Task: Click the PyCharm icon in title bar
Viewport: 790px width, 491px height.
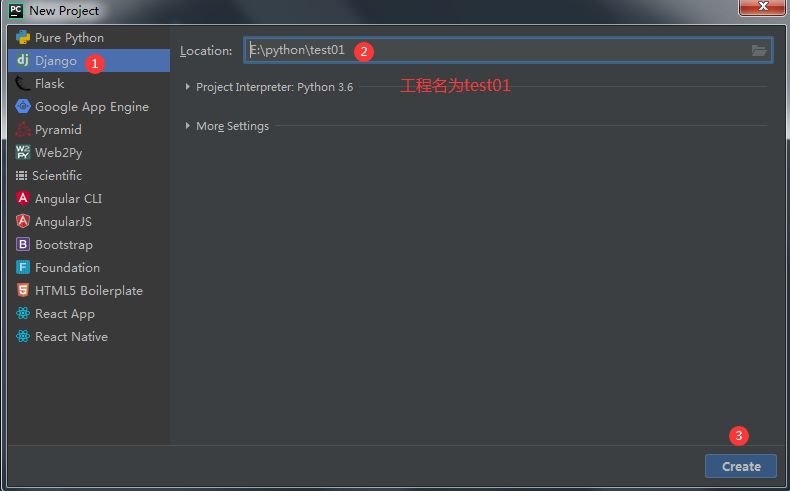Action: click(x=16, y=11)
